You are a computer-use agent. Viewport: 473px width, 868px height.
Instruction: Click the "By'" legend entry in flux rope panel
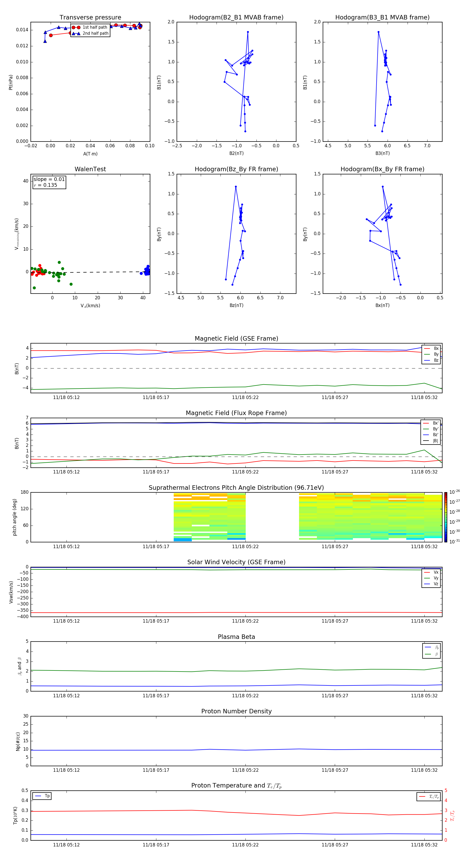click(431, 429)
